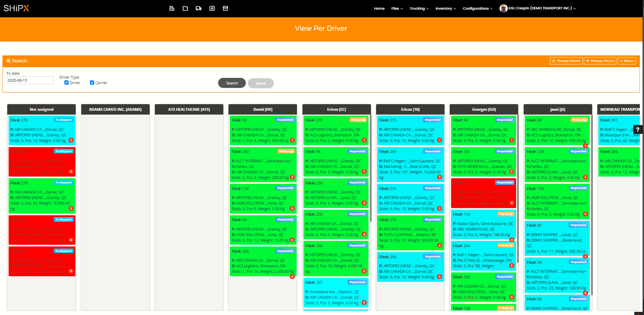This screenshot has height=315, width=644.
Task: Select the File# 275 card in Not assigned
Action: pyautogui.click(x=41, y=130)
